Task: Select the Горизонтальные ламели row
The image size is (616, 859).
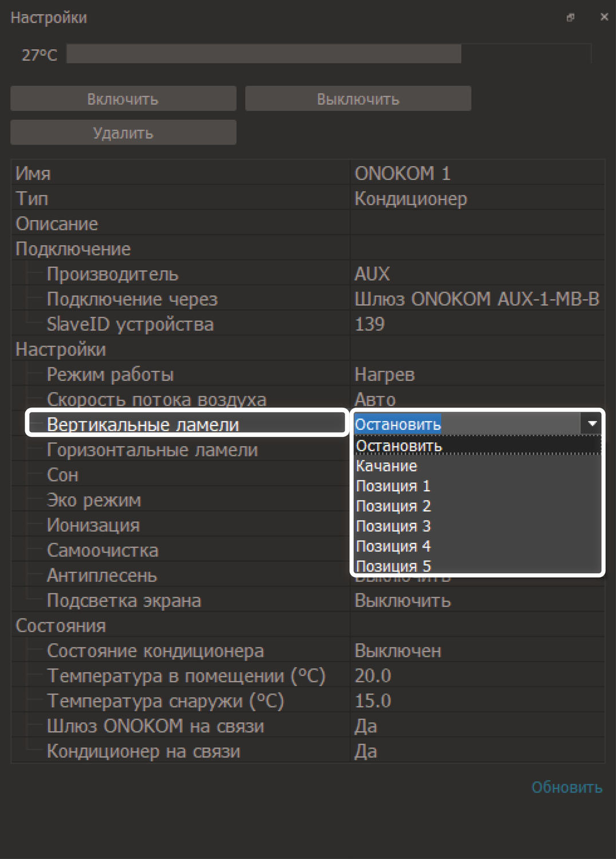Action: click(x=152, y=450)
